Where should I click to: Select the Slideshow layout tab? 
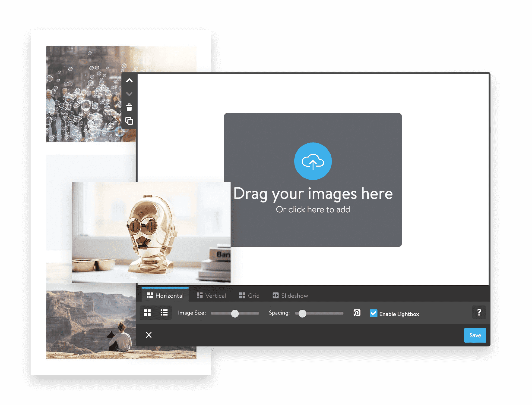pos(290,296)
